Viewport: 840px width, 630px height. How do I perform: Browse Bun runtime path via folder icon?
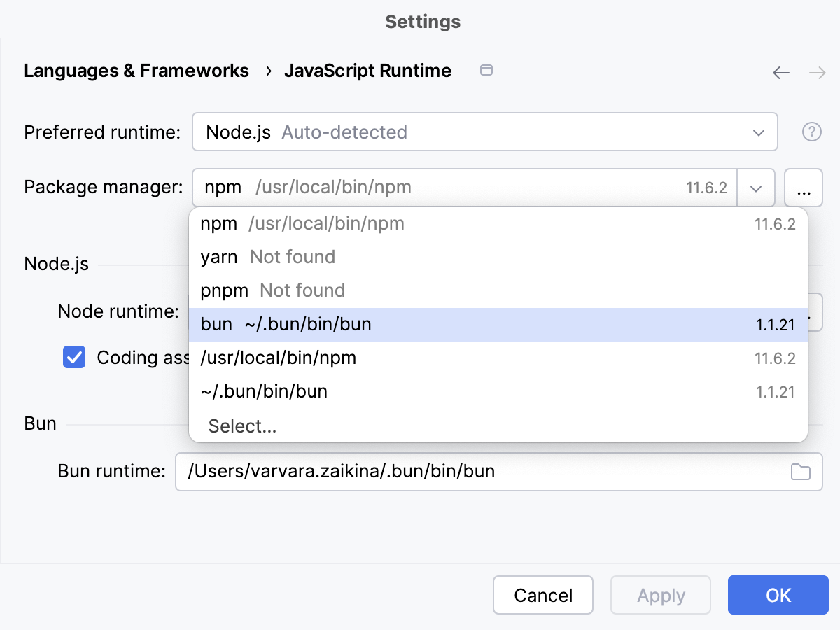(x=800, y=472)
